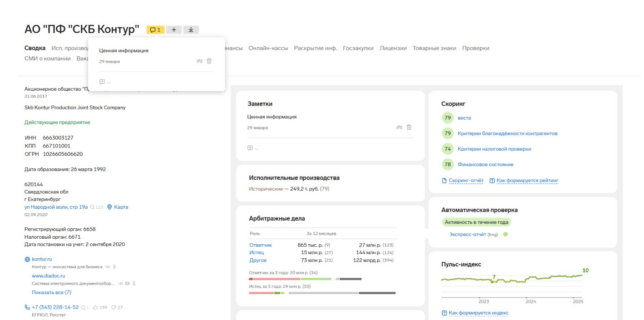Delete the note in the popup
This screenshot has width=644, height=320.
coord(209,61)
